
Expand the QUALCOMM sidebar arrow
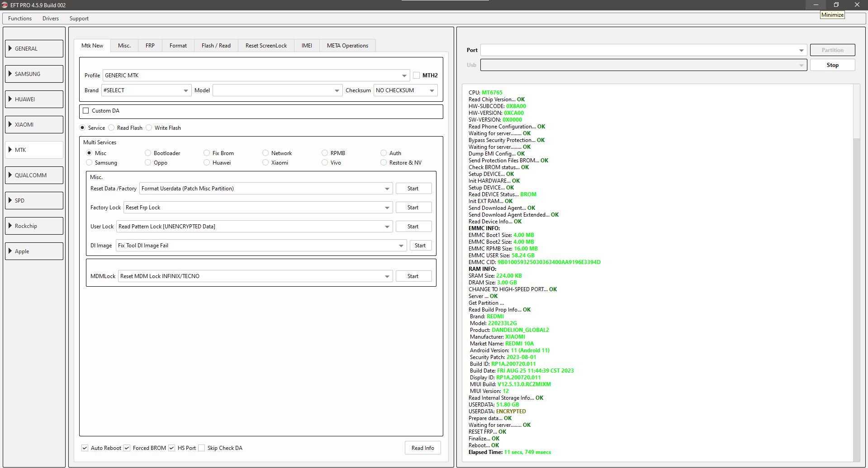10,175
